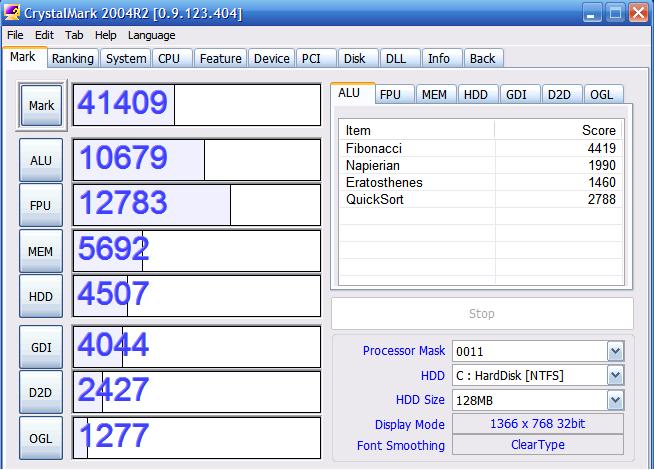This screenshot has width=655, height=470.
Task: Open the Tab menu
Action: (74, 35)
